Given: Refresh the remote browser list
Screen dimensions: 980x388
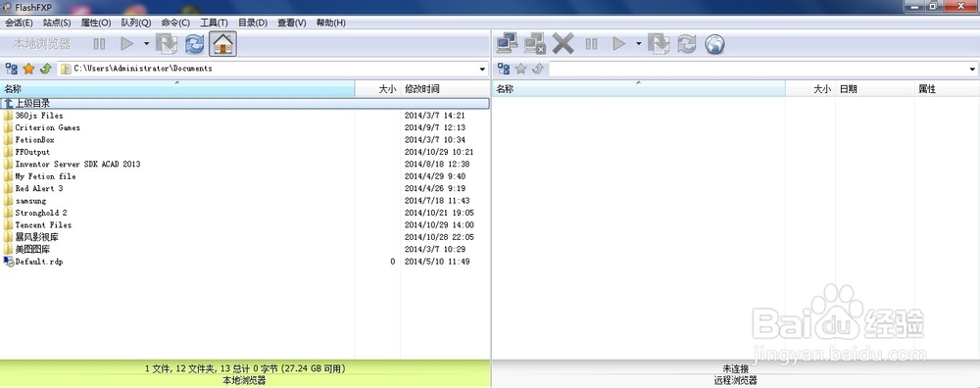Looking at the screenshot, I should [687, 44].
